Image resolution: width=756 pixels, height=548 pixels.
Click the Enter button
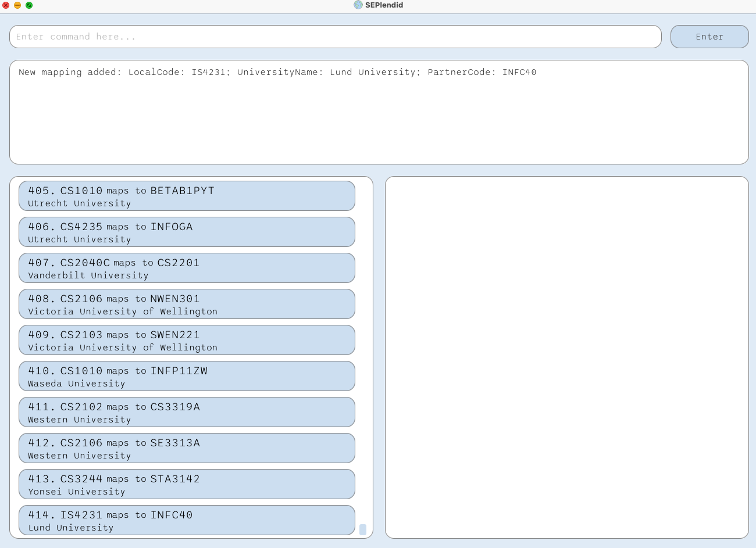point(709,37)
